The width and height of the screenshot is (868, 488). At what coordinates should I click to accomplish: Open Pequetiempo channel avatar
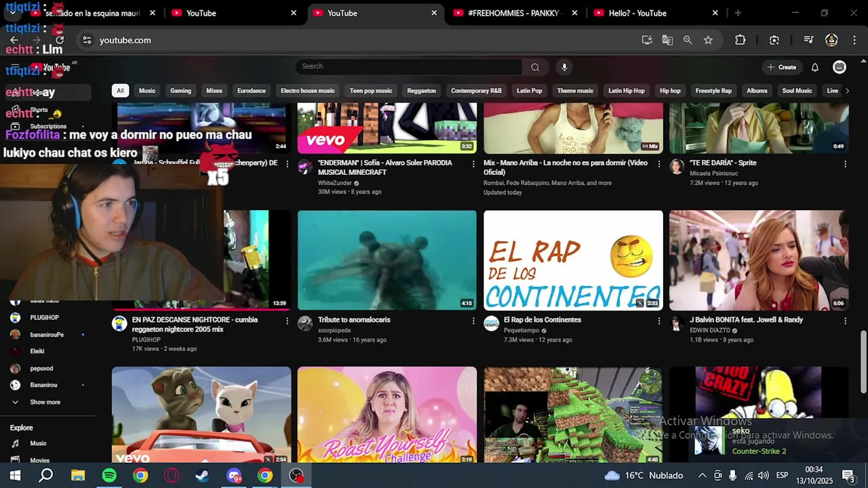pyautogui.click(x=491, y=323)
